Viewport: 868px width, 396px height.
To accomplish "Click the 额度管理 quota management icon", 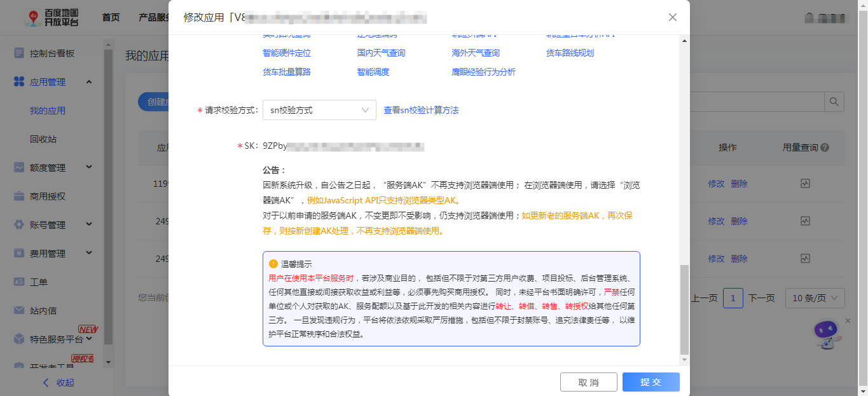I will coord(19,167).
